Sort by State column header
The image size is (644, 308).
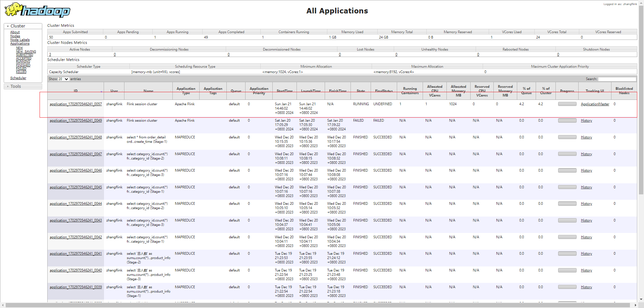pyautogui.click(x=361, y=91)
